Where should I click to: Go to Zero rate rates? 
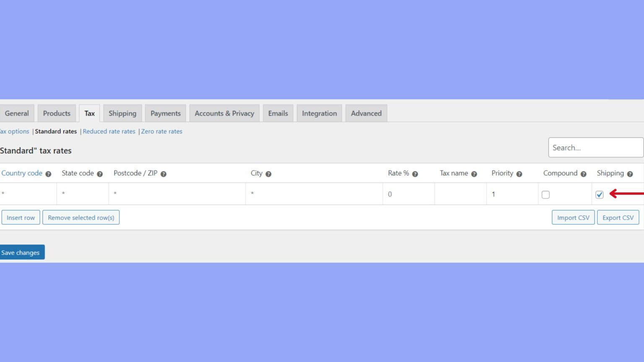pyautogui.click(x=162, y=131)
